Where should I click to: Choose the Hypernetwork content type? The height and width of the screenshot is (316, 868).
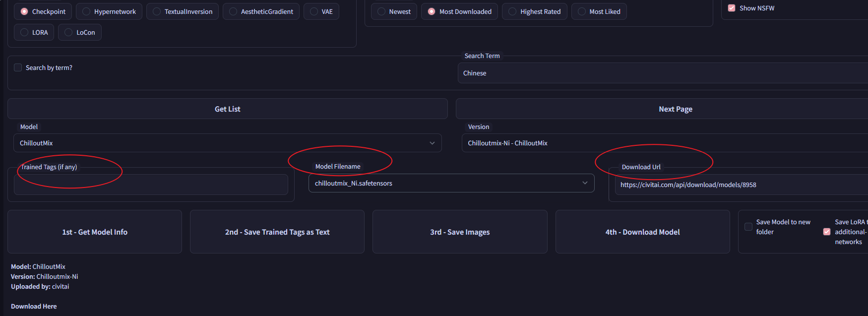tap(86, 11)
